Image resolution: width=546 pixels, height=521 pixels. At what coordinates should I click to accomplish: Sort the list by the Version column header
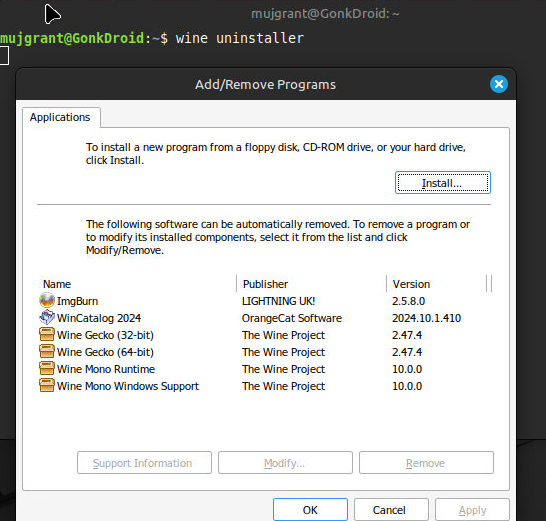[436, 284]
